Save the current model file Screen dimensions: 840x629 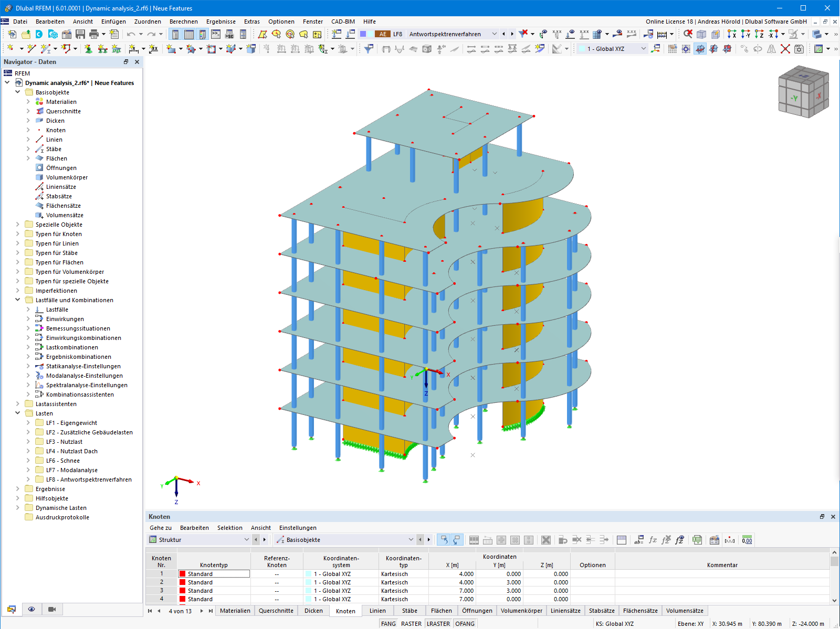click(x=80, y=34)
